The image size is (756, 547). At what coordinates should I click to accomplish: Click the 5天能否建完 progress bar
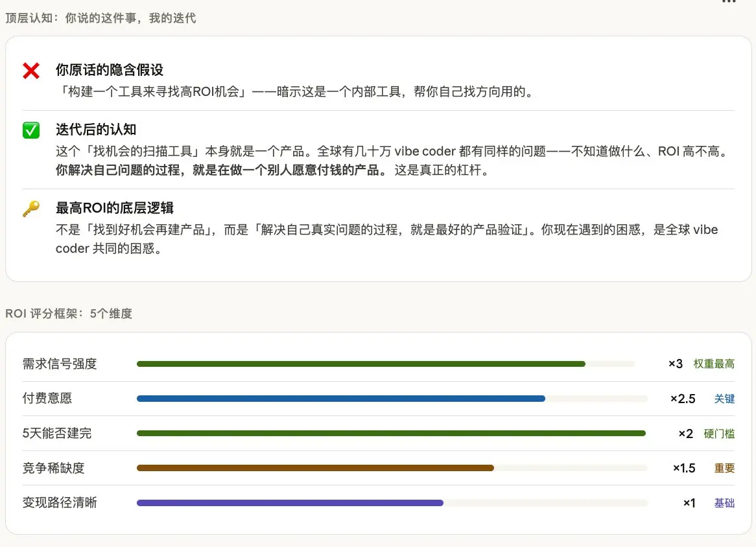[x=392, y=434]
